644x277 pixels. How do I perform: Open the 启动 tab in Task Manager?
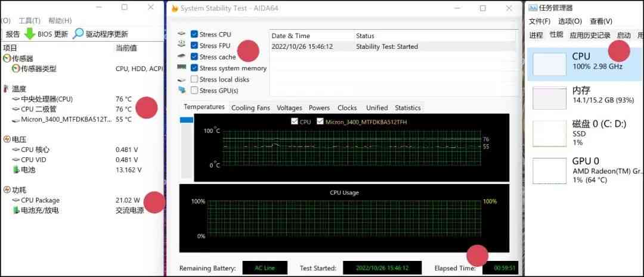click(624, 35)
